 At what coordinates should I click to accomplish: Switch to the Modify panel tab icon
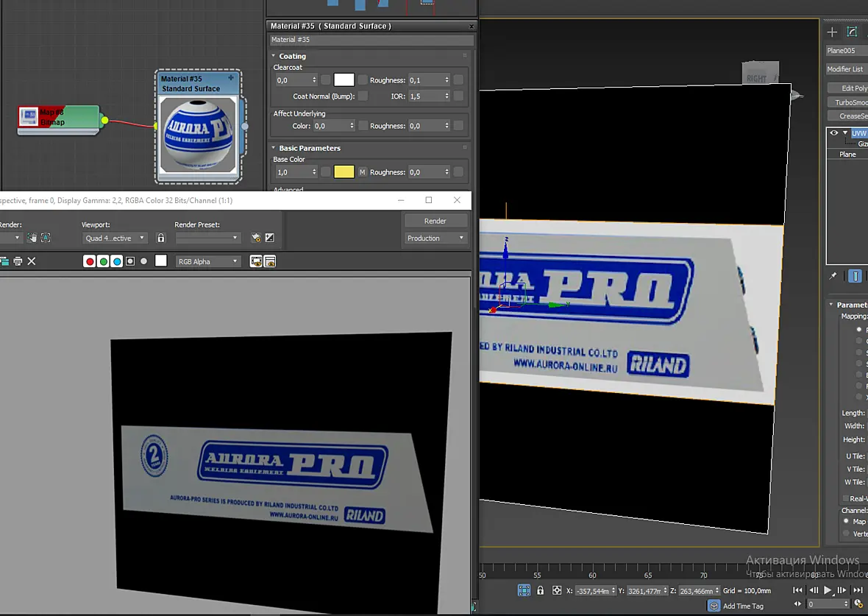(852, 32)
